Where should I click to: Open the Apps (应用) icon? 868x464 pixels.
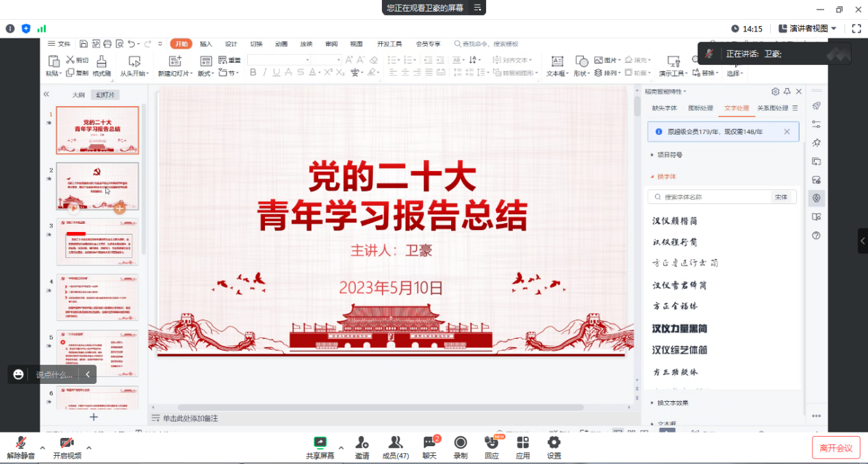coord(523,443)
